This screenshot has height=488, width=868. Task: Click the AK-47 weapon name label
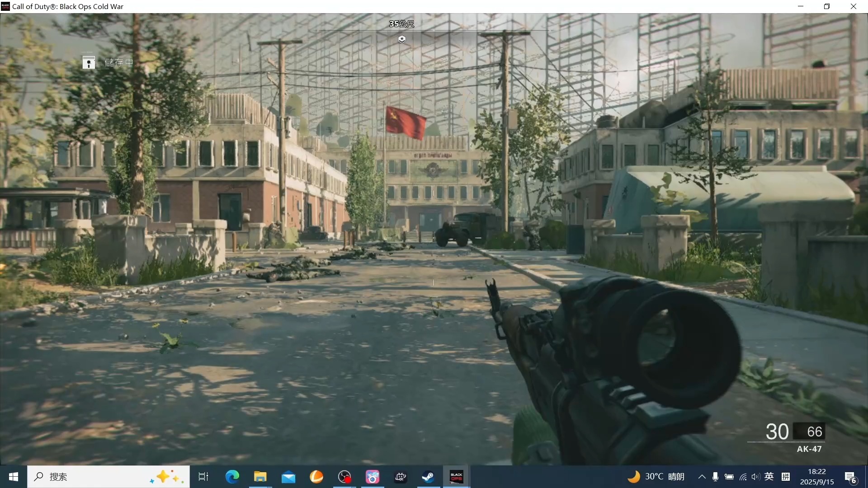(809, 449)
